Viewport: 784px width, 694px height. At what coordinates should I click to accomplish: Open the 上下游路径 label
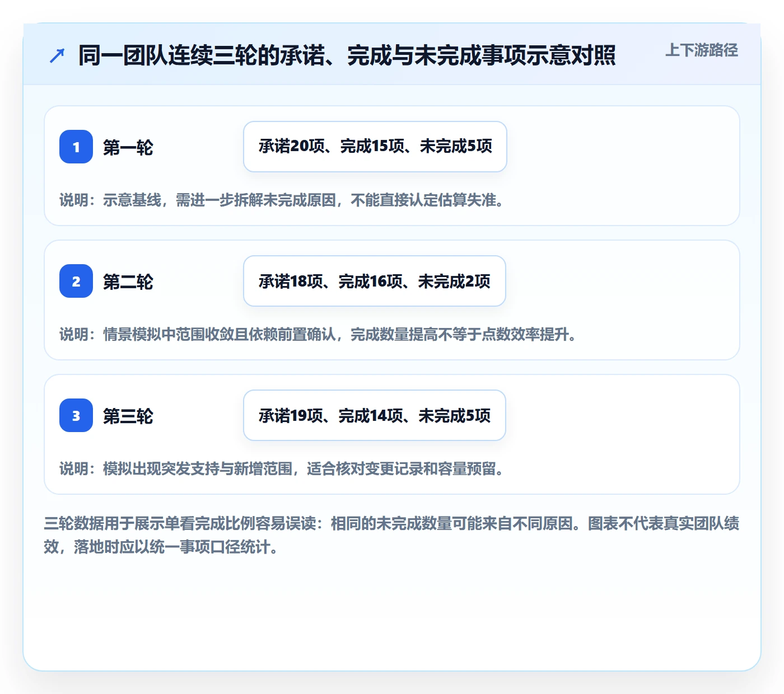click(x=702, y=50)
